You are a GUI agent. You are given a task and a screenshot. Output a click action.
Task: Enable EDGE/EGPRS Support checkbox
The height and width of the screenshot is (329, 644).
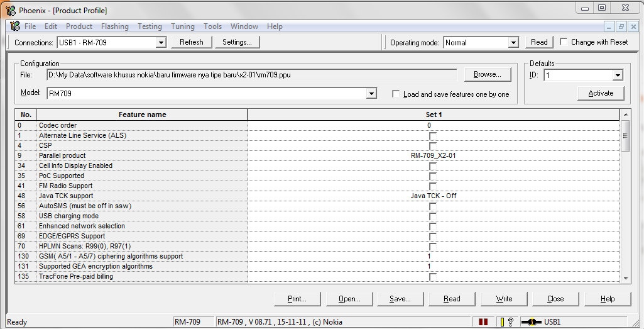click(433, 237)
